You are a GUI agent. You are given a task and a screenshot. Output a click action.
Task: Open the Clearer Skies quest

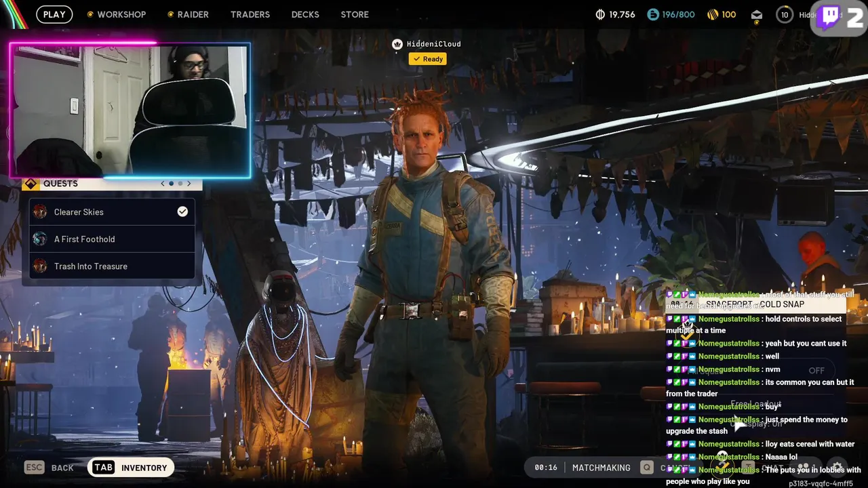click(112, 212)
